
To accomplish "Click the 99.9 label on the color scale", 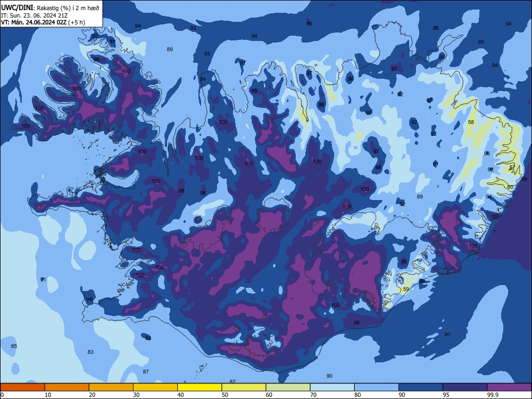I will click(492, 395).
